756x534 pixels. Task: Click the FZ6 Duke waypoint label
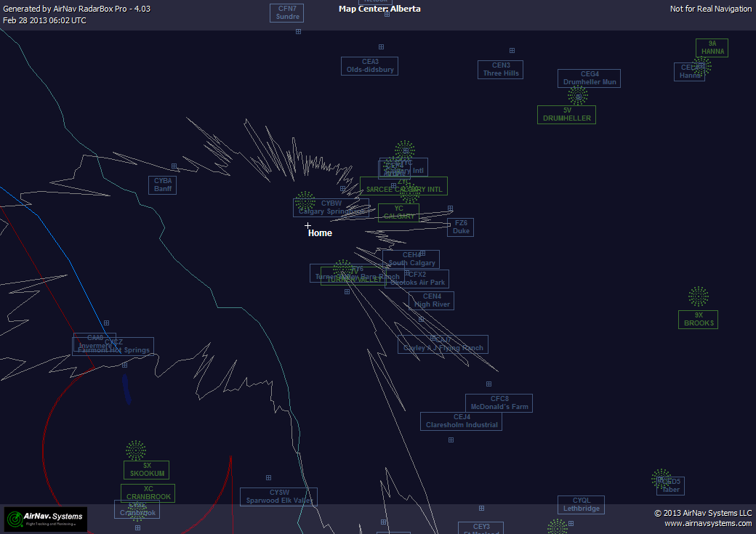(x=461, y=227)
